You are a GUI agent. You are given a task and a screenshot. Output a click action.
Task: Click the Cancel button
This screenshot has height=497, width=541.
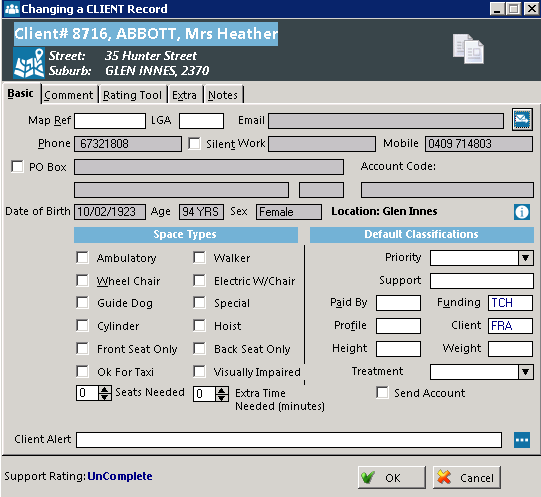click(466, 478)
